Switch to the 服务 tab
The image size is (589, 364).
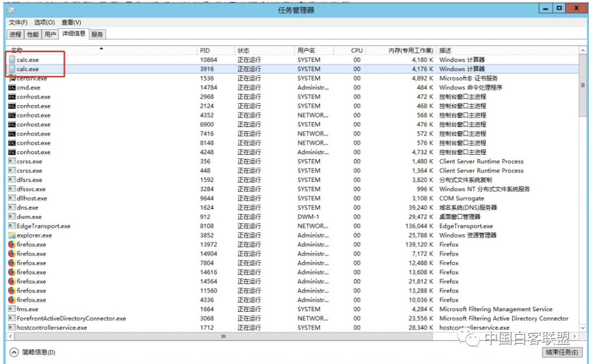pyautogui.click(x=97, y=34)
